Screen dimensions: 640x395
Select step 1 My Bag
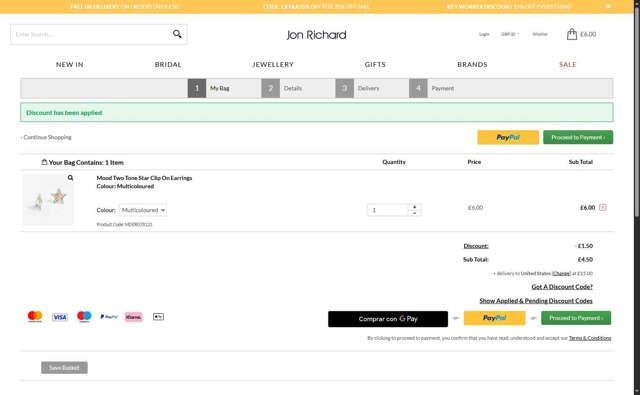coord(209,88)
